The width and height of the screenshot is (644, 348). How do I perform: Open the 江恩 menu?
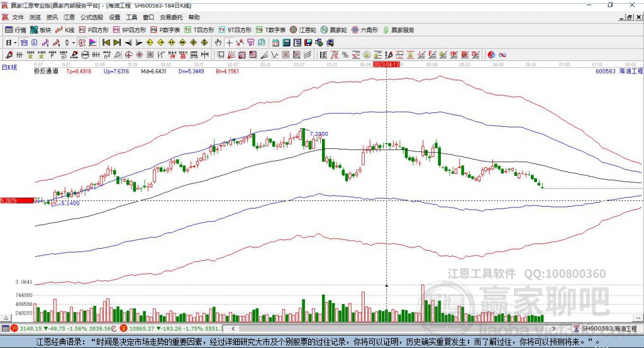(x=69, y=17)
